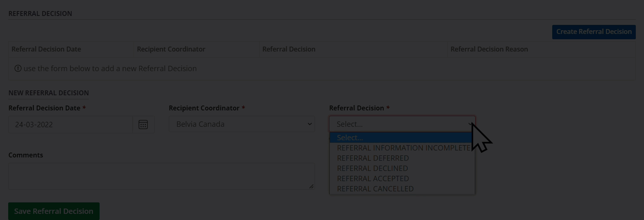Pick the REFERRAL DEFERRED option

coord(373,158)
